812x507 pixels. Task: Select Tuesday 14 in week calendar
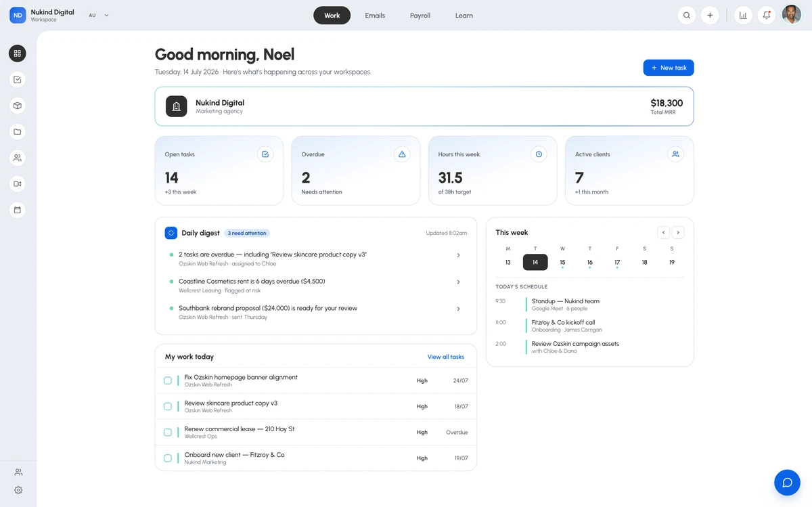pos(535,262)
